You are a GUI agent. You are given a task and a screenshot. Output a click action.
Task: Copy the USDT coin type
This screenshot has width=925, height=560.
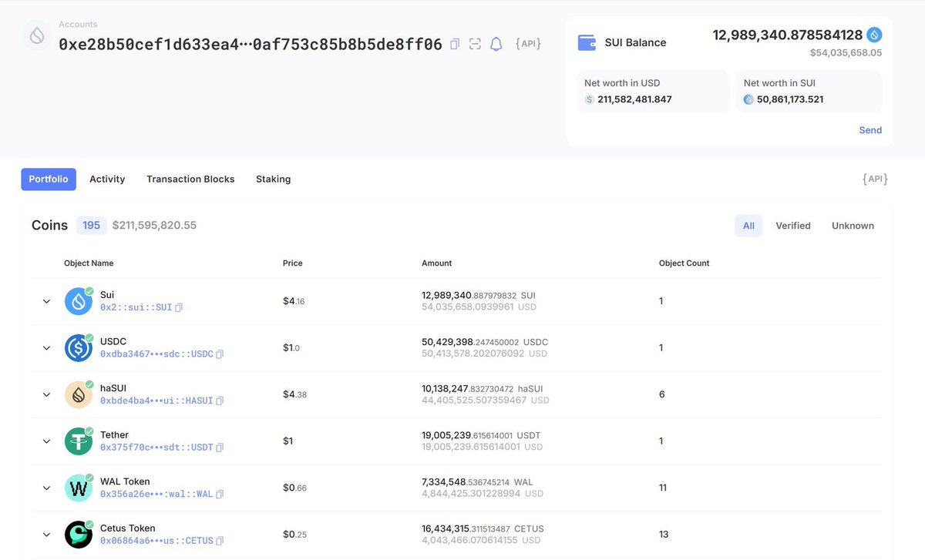coord(220,448)
